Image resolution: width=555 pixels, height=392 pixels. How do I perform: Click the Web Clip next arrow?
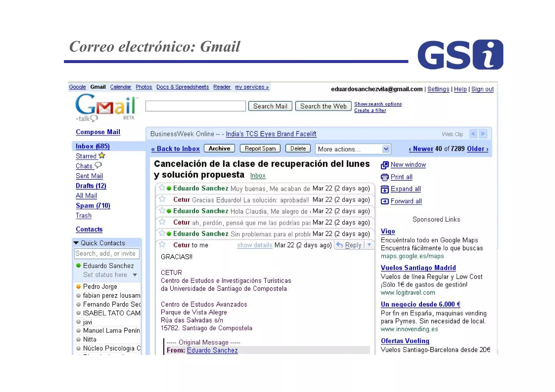483,134
